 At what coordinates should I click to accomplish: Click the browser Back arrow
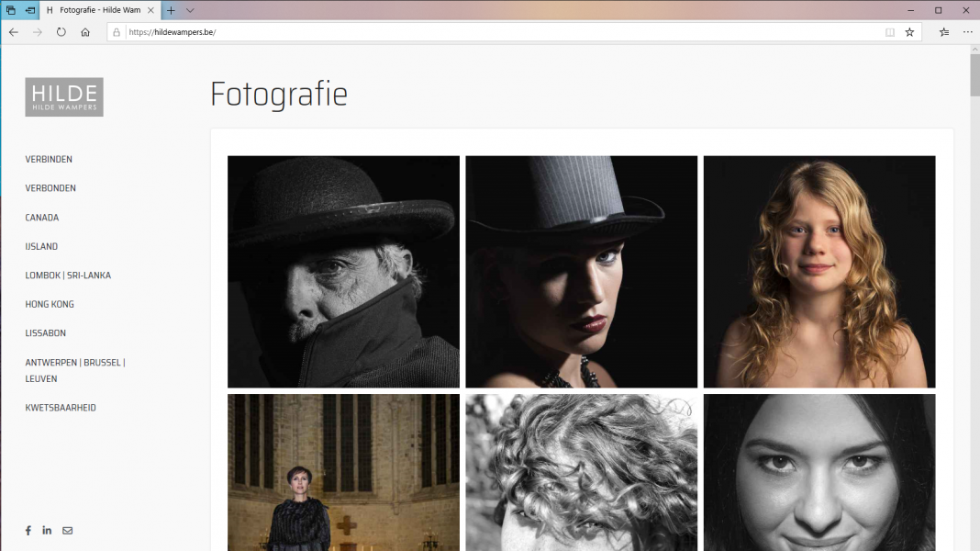click(14, 32)
